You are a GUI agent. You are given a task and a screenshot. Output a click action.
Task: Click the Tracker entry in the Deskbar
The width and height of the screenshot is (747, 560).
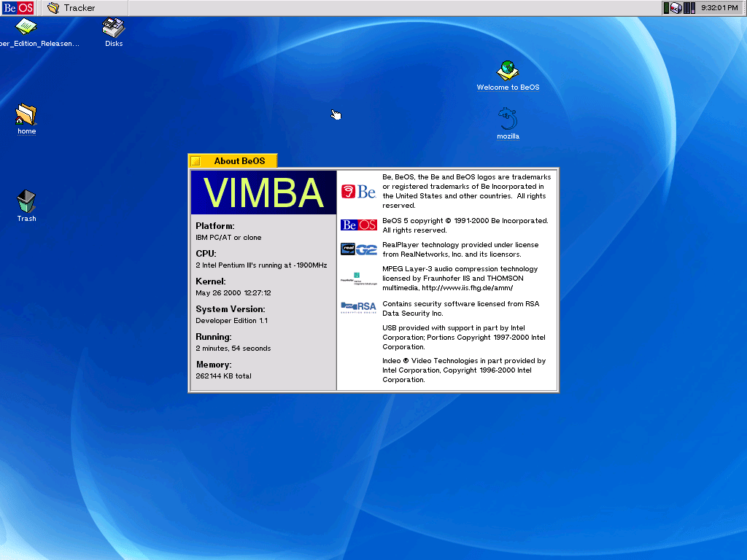[71, 8]
